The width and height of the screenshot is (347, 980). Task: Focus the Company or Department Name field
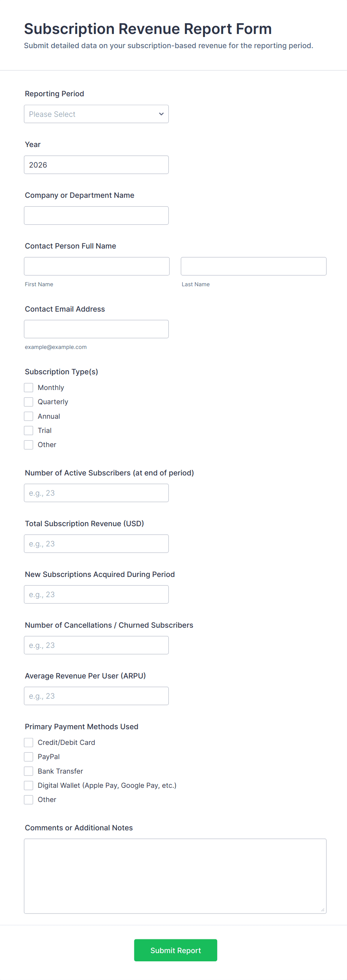coord(96,215)
